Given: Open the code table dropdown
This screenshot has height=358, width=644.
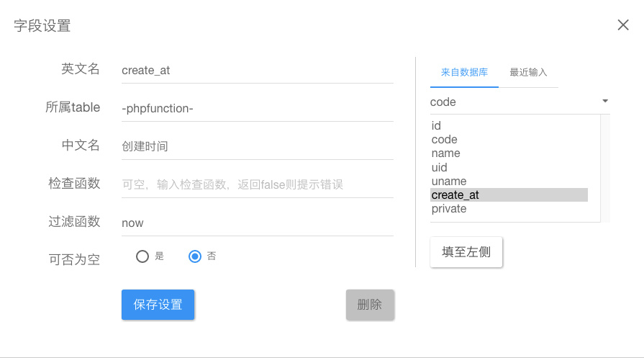Looking at the screenshot, I should 520,102.
